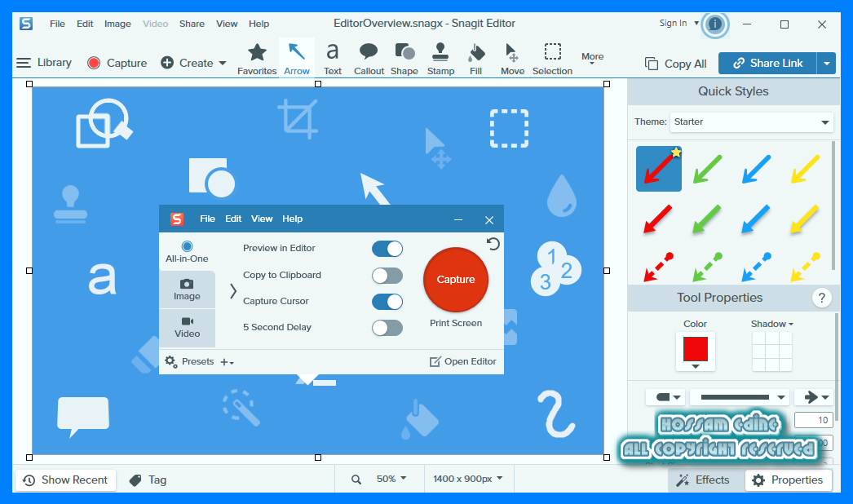Click the red Capture button in toolbar

click(x=117, y=63)
